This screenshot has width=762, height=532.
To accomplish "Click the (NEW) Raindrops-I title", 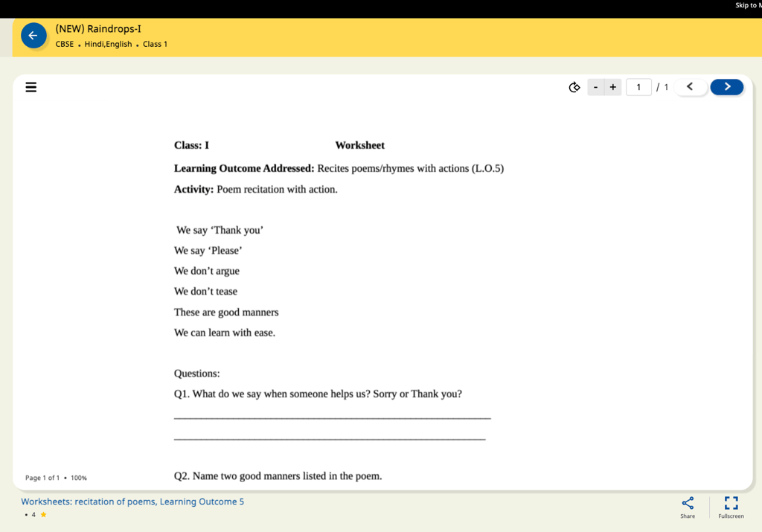I will pyautogui.click(x=98, y=29).
